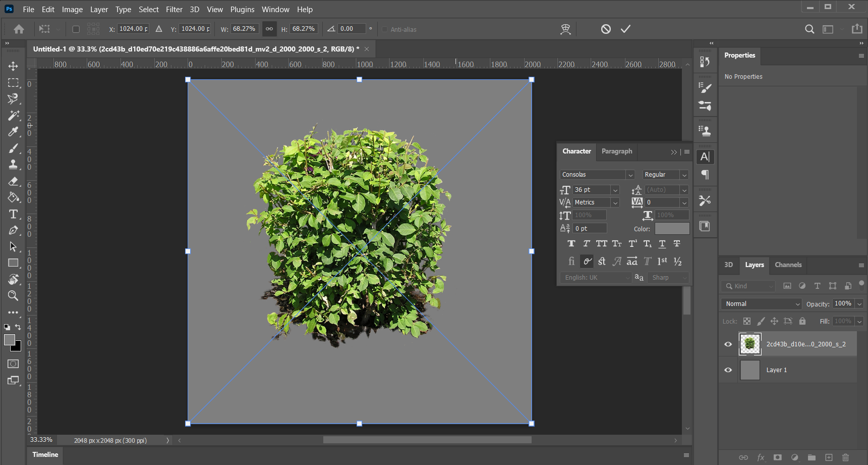Select the Pen tool
Viewport: 868px width, 465px height.
click(13, 230)
